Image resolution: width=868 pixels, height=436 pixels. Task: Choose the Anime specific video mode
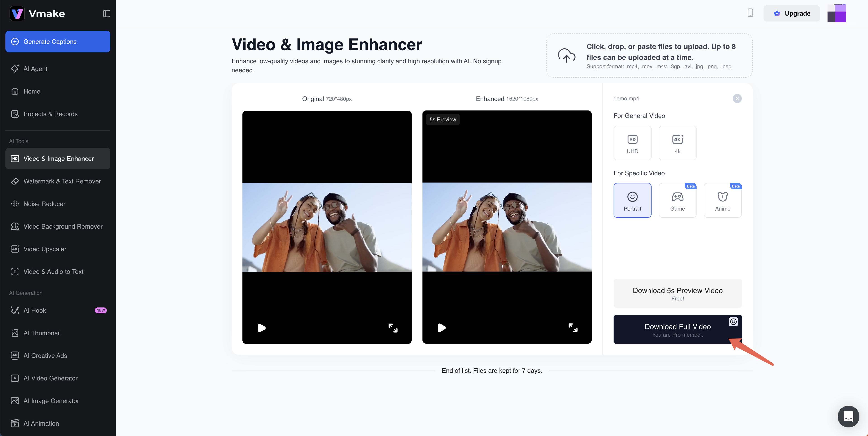(722, 201)
